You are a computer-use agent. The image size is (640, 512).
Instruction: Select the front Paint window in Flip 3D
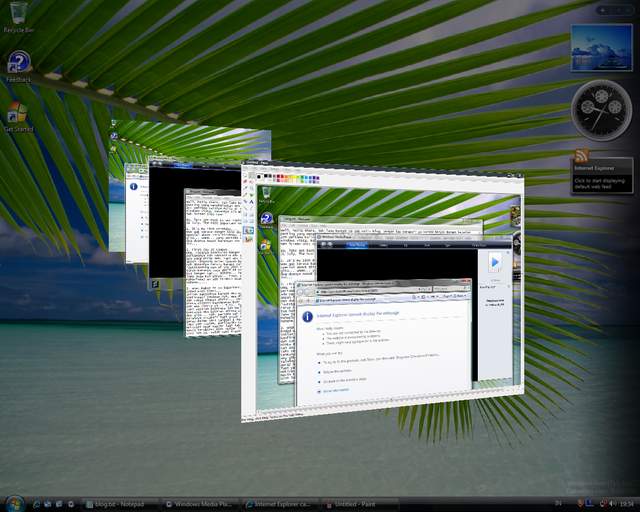(x=382, y=292)
